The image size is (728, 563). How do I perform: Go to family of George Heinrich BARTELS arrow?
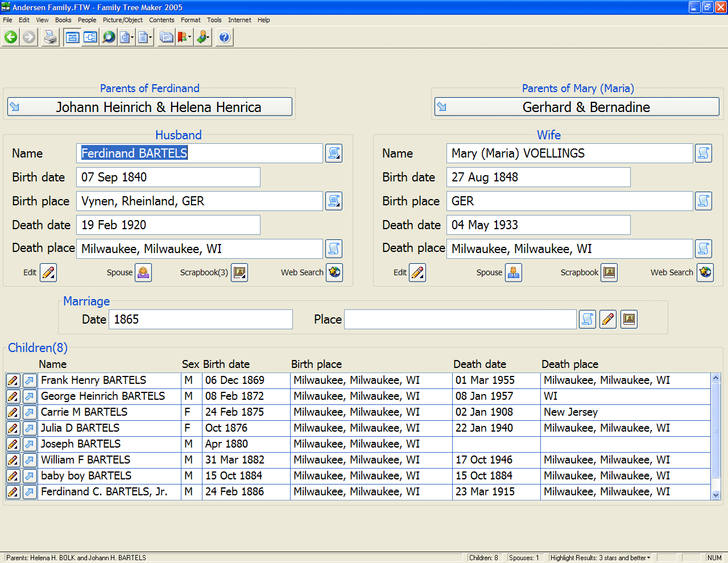(30, 396)
